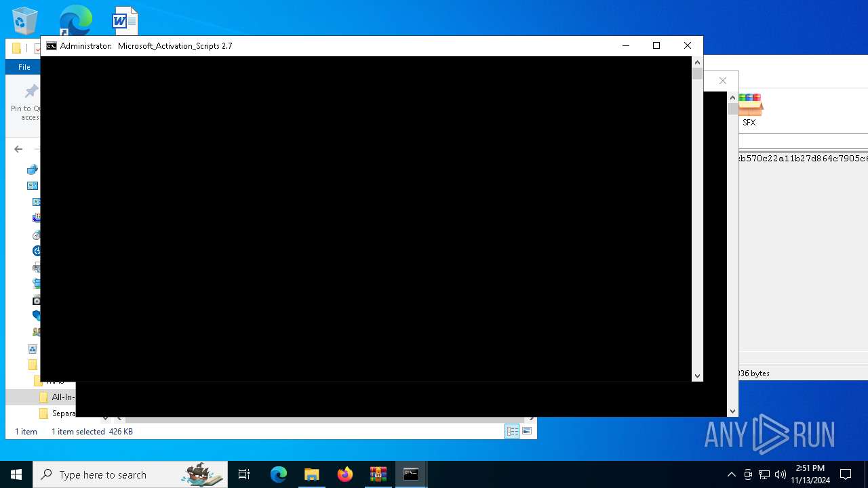Open the Windows Start menu
Screen dimensions: 868x488
pyautogui.click(x=16, y=474)
